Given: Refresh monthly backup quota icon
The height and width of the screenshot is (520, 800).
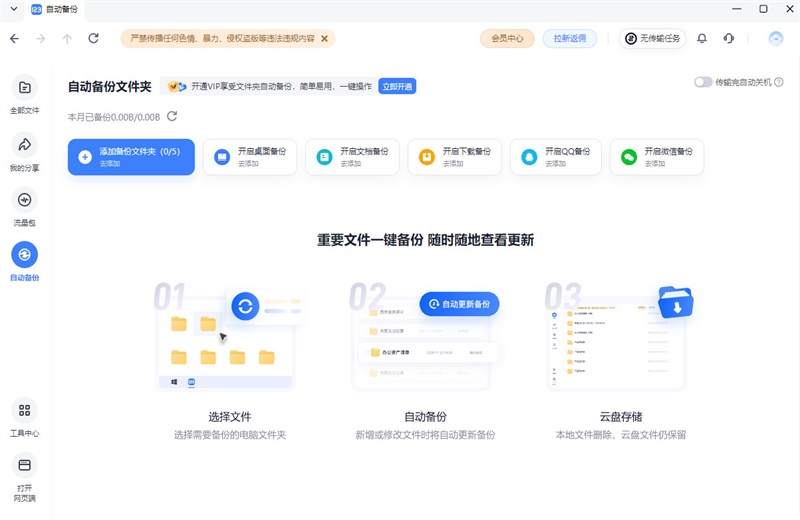Looking at the screenshot, I should pos(172,116).
